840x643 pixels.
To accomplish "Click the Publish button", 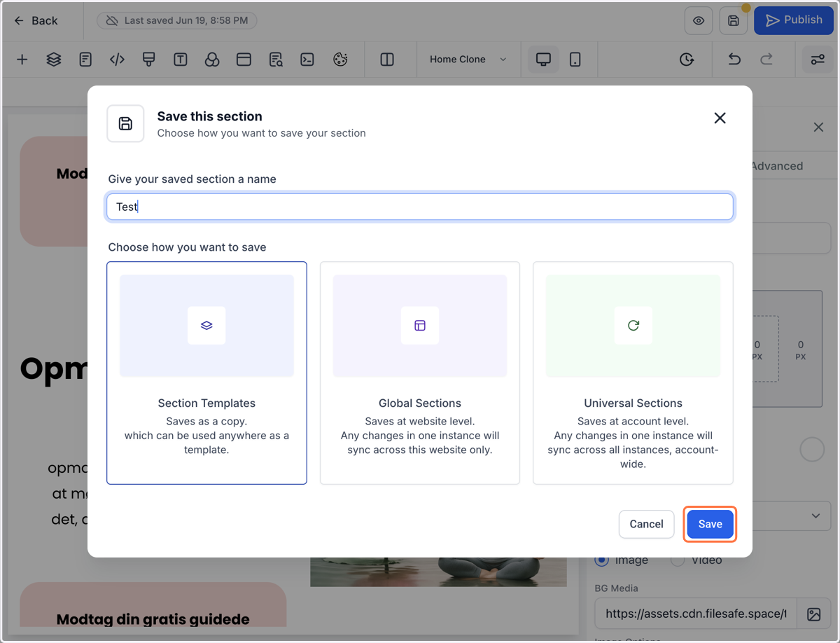I will (793, 21).
